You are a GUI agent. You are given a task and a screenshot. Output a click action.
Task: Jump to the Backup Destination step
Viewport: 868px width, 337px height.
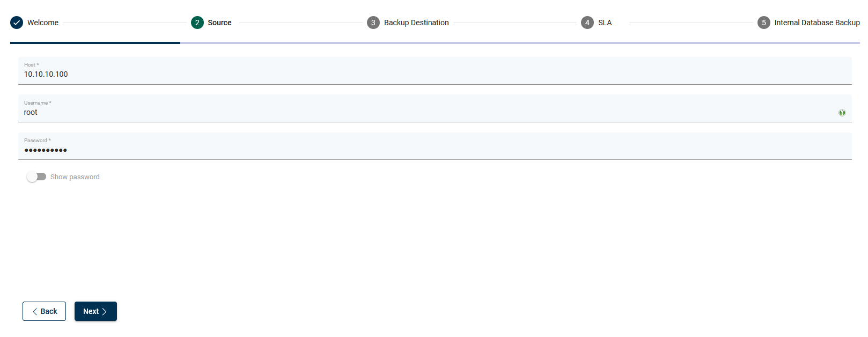(416, 23)
